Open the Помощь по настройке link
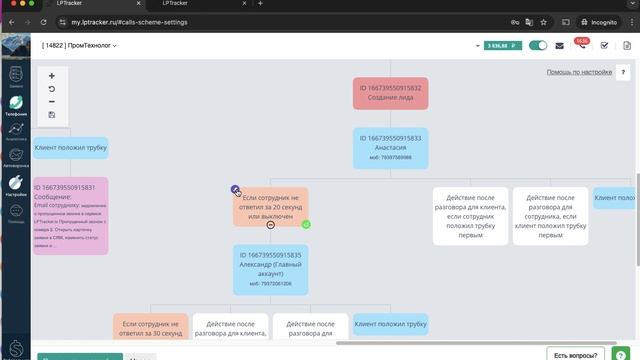The image size is (640, 360). pos(579,72)
